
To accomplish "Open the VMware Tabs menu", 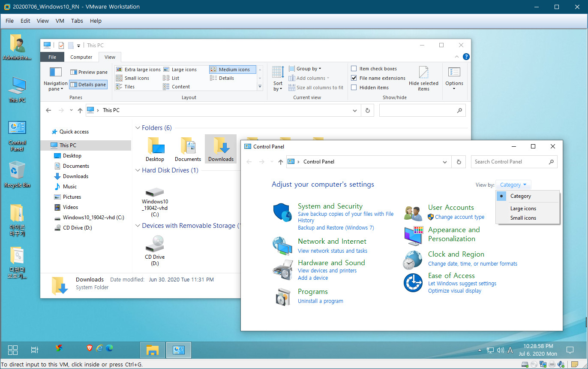I will [77, 21].
